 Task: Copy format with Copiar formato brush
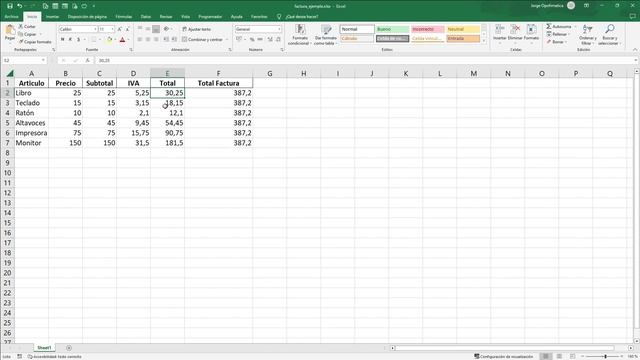(35, 42)
